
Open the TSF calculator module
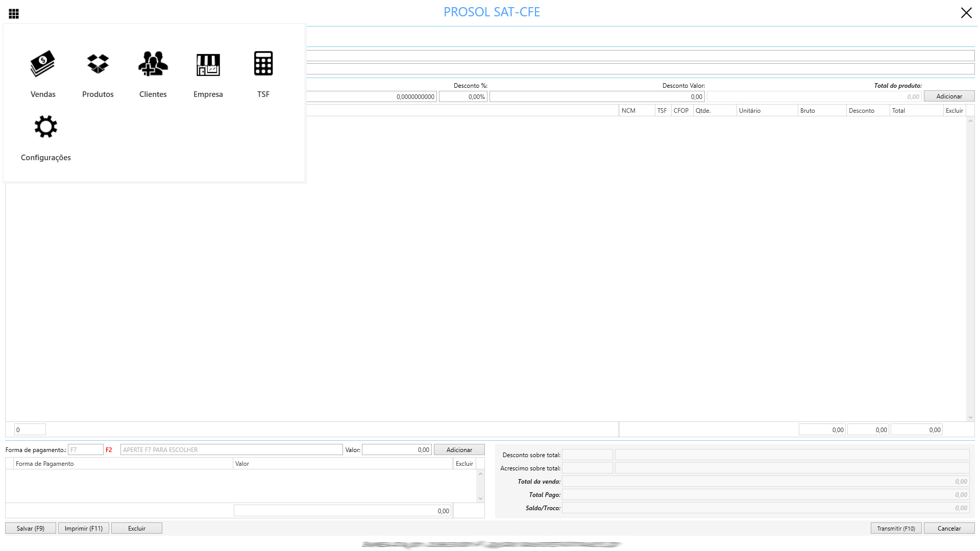pyautogui.click(x=263, y=74)
